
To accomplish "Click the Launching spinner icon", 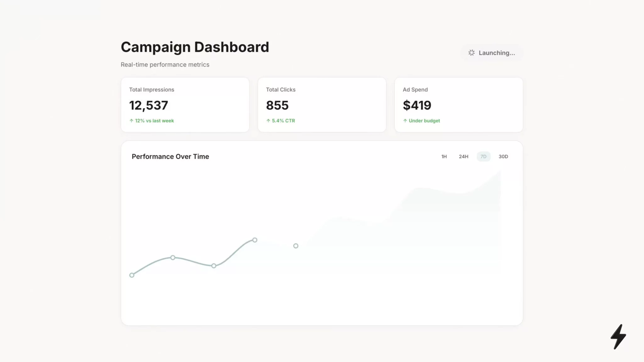I will [471, 53].
